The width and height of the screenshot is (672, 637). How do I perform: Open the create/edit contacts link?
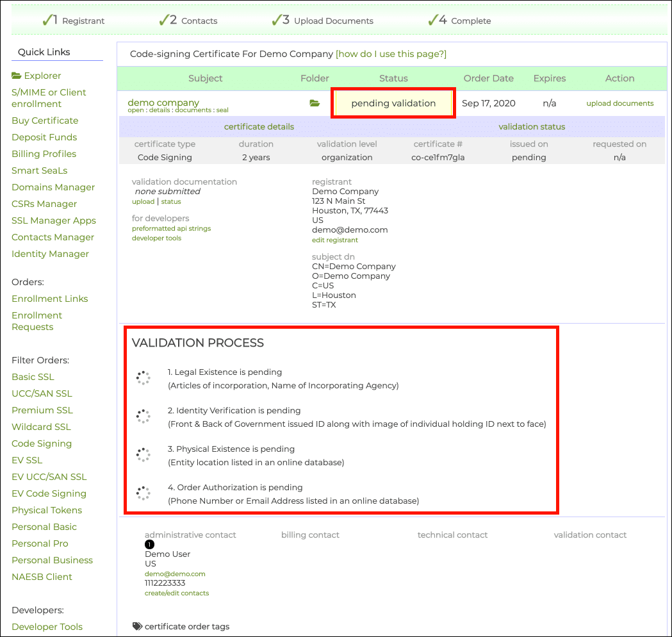[177, 593]
